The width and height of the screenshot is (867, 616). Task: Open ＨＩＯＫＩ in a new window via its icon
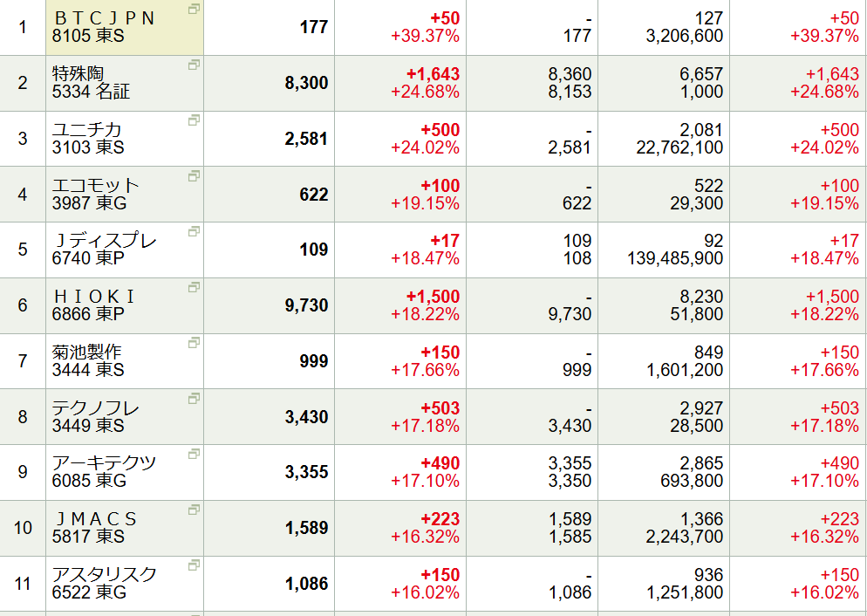click(194, 287)
